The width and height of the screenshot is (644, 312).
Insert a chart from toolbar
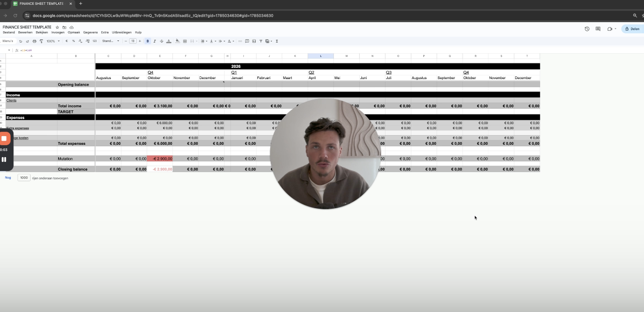pos(254,41)
